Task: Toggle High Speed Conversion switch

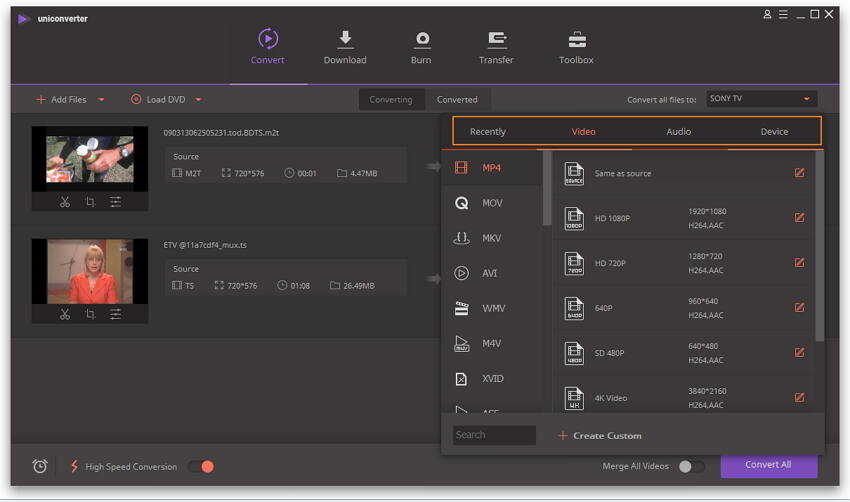Action: (201, 466)
